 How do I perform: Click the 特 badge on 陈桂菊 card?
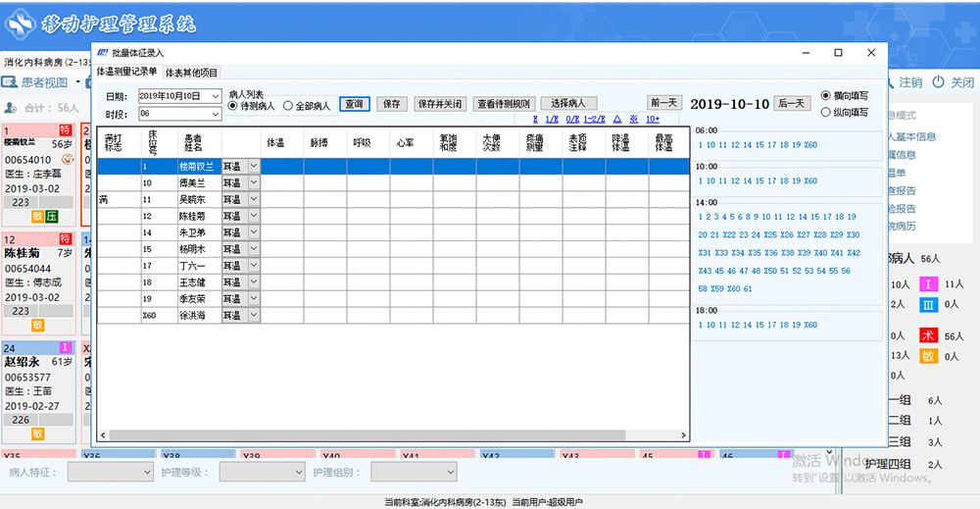66,239
